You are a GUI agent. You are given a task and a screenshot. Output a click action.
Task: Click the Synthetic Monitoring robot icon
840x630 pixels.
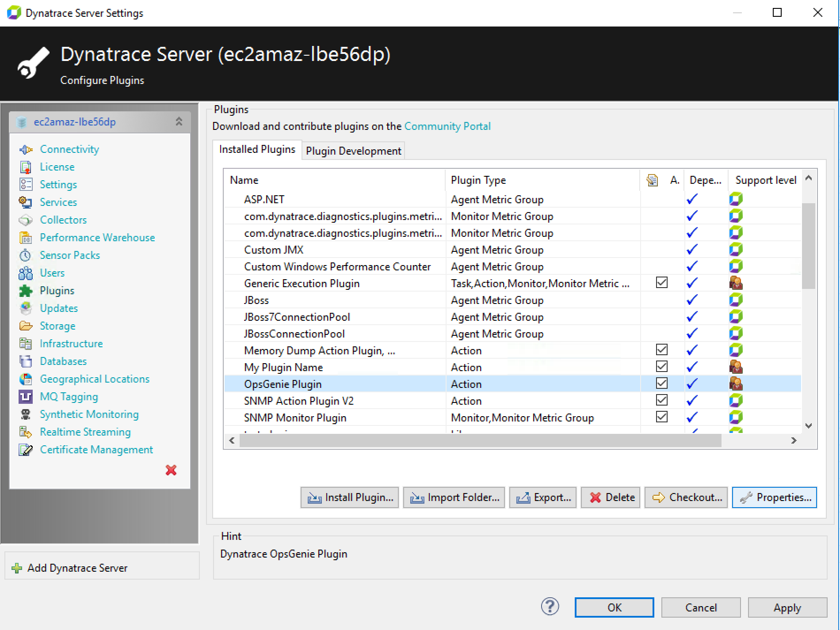(x=26, y=414)
